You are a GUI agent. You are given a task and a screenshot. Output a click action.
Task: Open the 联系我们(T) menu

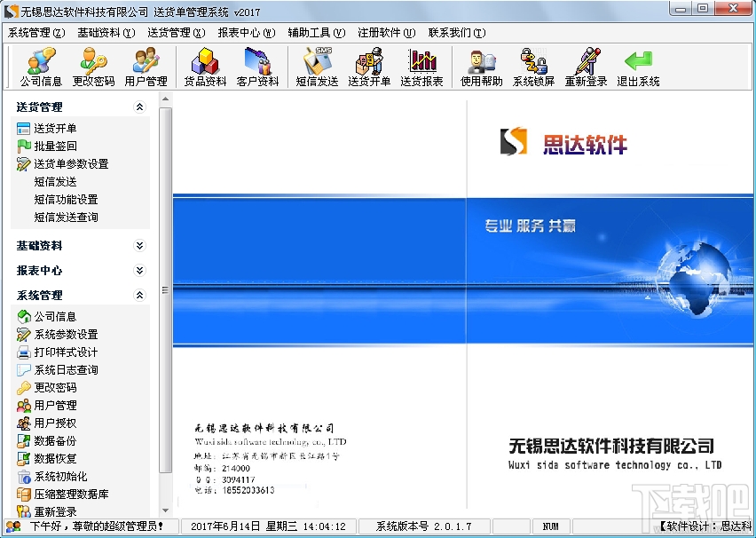[x=457, y=33]
